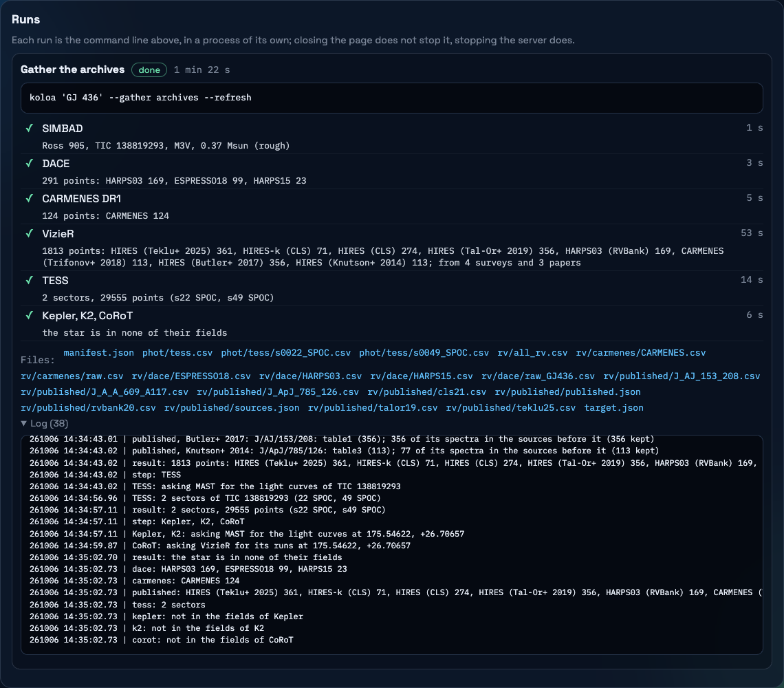Open rv/published/published.json link
Viewport: 784px width, 688px height.
567,391
